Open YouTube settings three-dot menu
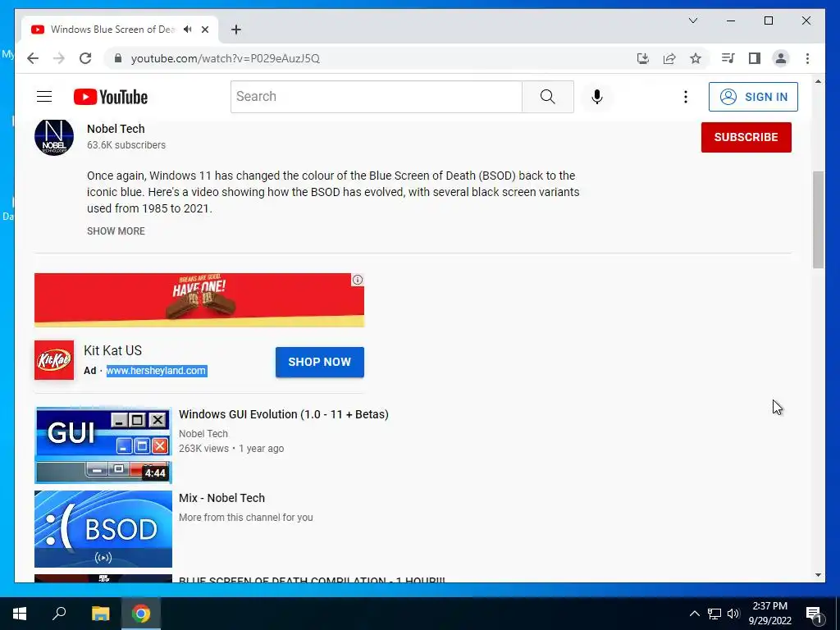 tap(685, 97)
